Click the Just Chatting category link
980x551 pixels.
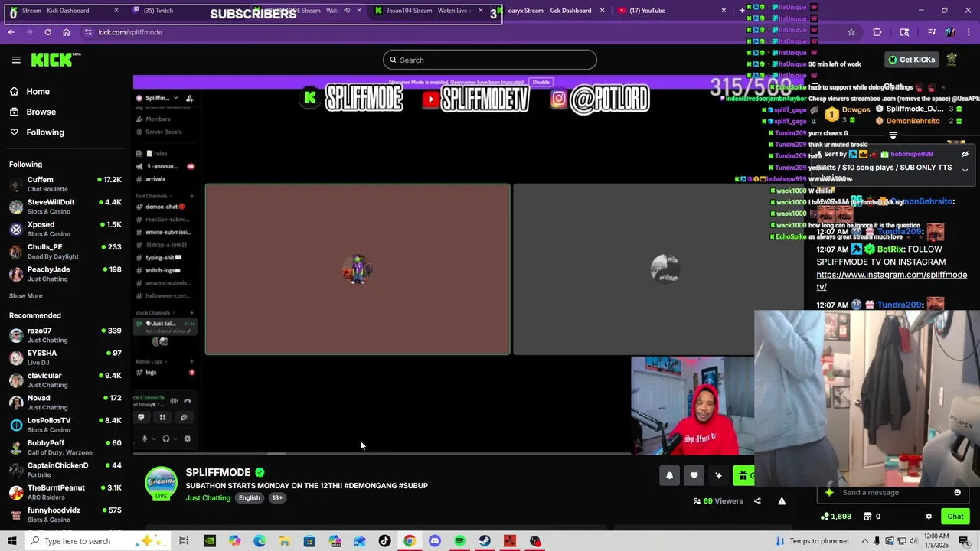[207, 498]
